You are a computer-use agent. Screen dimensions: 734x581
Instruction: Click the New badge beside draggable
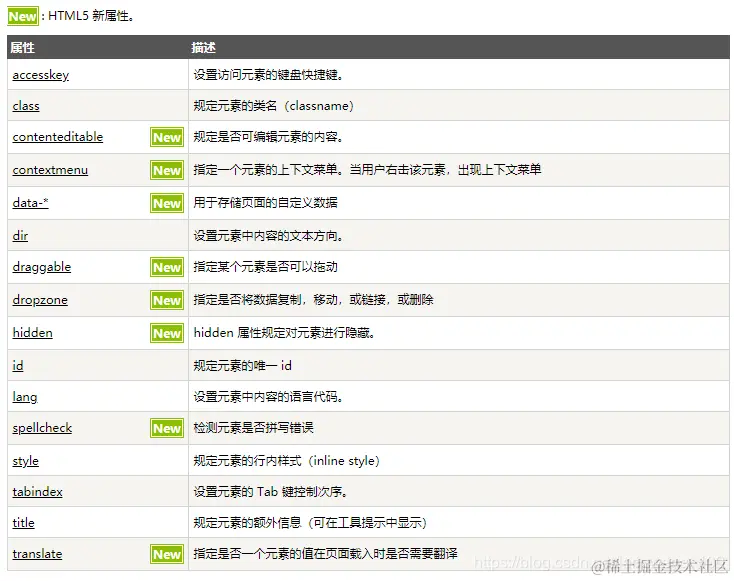(167, 267)
